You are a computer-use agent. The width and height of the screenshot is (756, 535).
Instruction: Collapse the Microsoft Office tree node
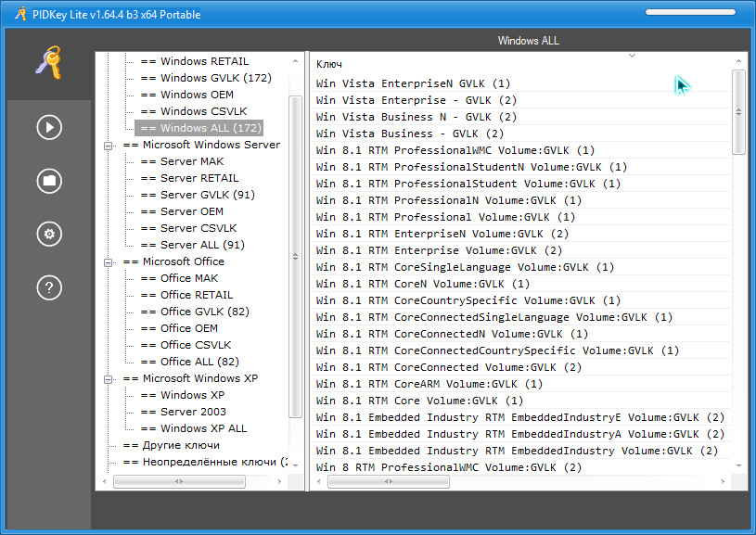(x=108, y=262)
